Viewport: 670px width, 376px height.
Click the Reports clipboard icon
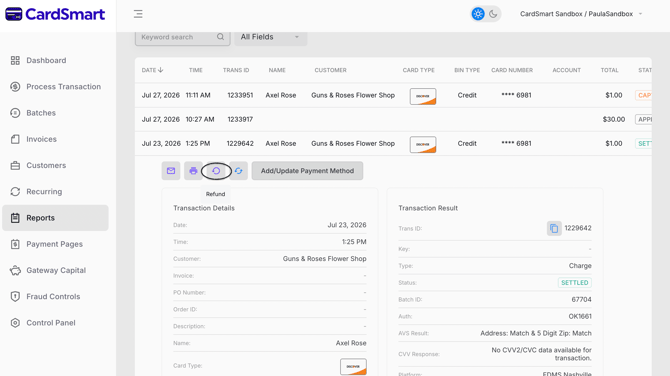[15, 218]
